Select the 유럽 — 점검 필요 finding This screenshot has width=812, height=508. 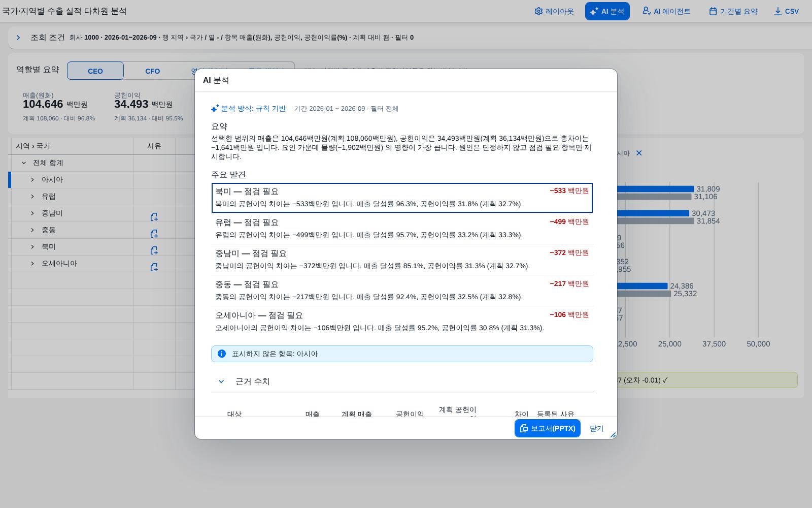(402, 229)
